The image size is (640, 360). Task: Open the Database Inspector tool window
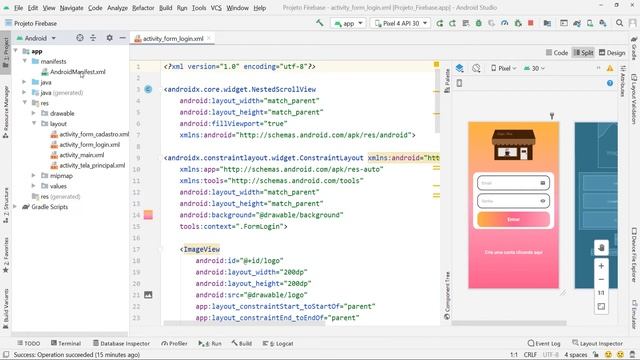121,343
